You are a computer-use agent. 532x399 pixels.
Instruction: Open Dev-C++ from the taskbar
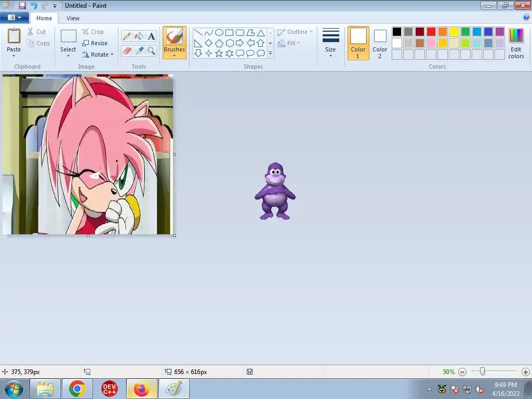click(109, 389)
